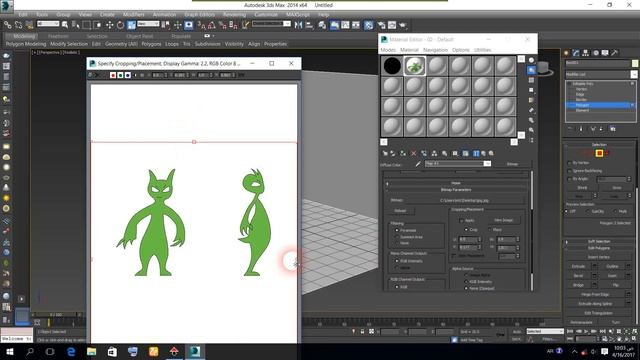This screenshot has height=360, width=640.
Task: Open the Windows Start menu
Action: (x=9, y=351)
